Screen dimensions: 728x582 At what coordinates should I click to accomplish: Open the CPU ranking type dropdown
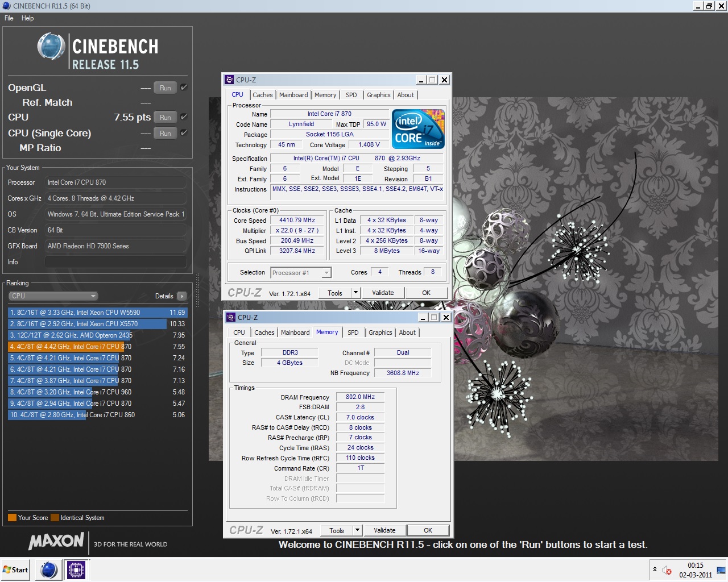tap(53, 296)
